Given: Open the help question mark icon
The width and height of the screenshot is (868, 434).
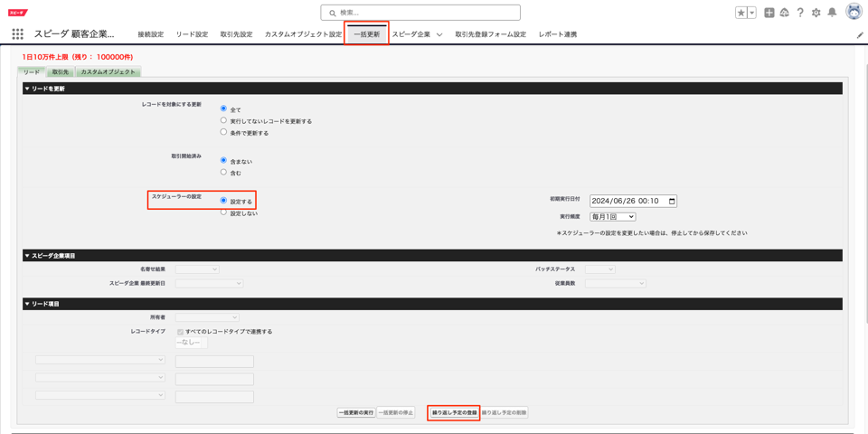Looking at the screenshot, I should [800, 13].
